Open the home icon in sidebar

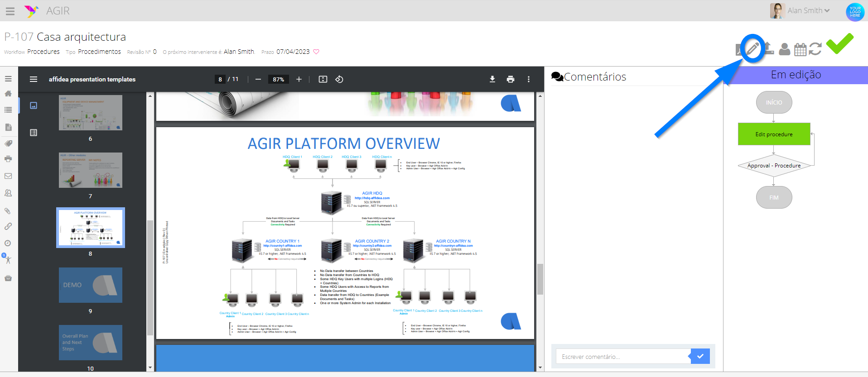pos(8,94)
